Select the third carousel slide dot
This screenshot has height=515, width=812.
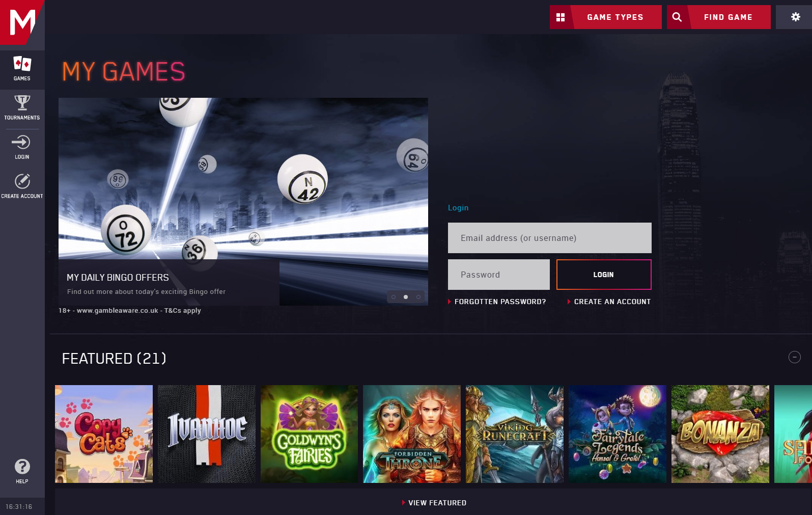[418, 297]
